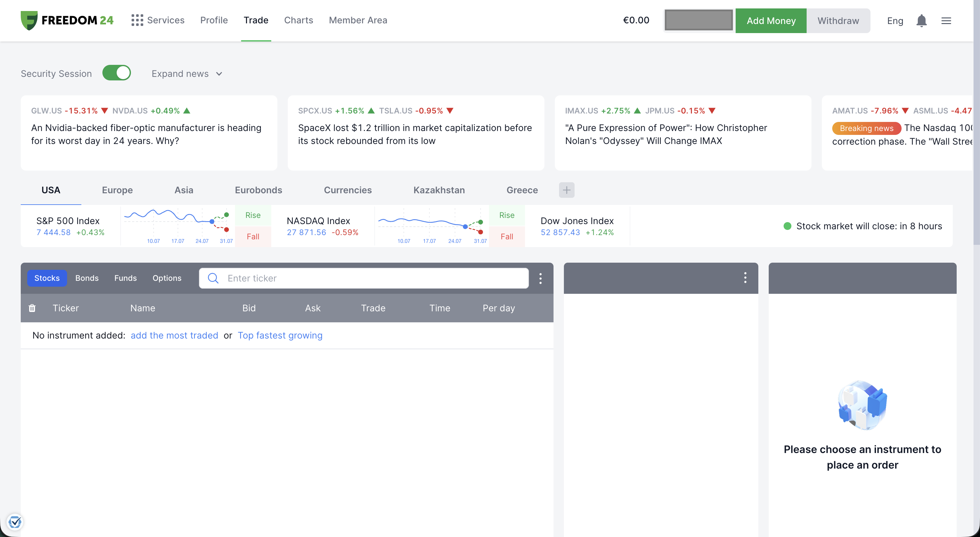
Task: Click the GLW.US ticker tag
Action: [x=46, y=111]
